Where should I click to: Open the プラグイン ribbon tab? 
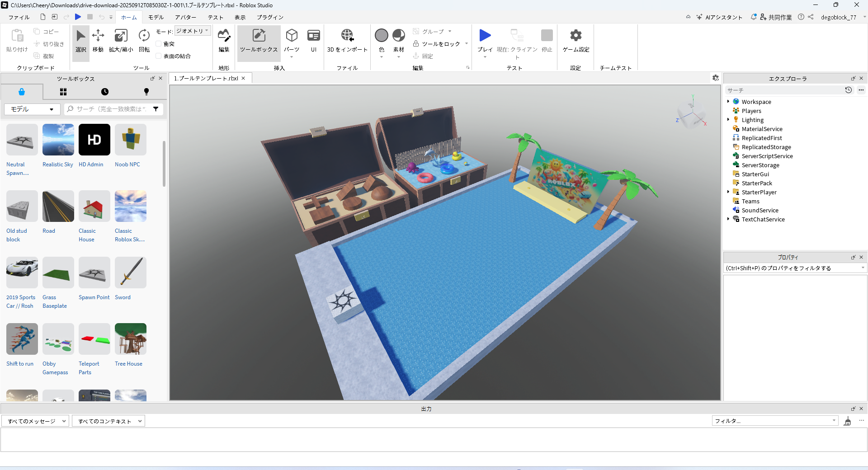[x=270, y=17]
